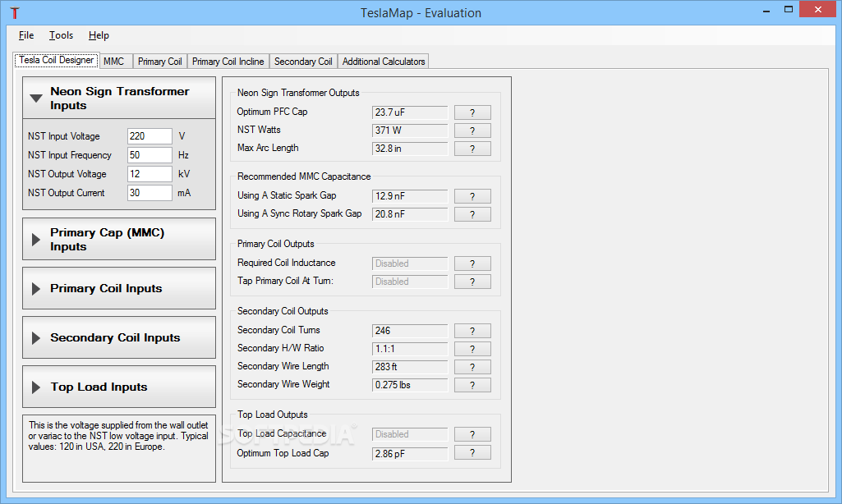Show help for Secondary Wire Weight
The width and height of the screenshot is (842, 504).
click(x=472, y=385)
